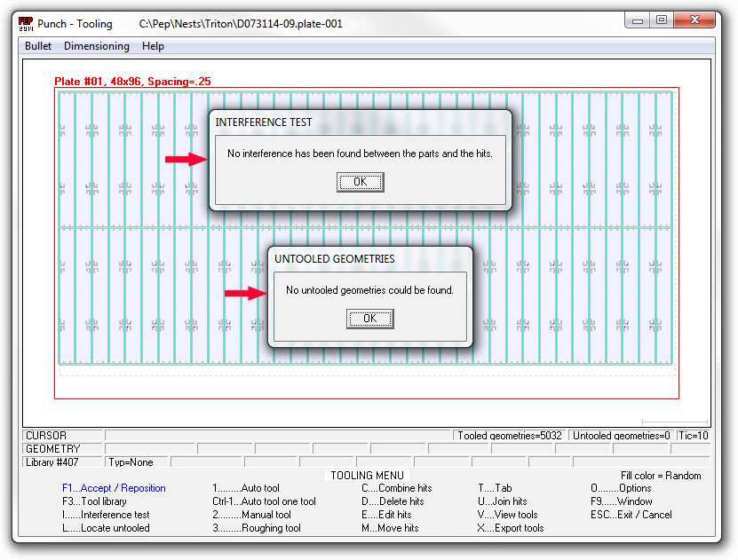Image resolution: width=738 pixels, height=560 pixels.
Task: Maximize the Punch - Tooling window
Action: [662, 20]
